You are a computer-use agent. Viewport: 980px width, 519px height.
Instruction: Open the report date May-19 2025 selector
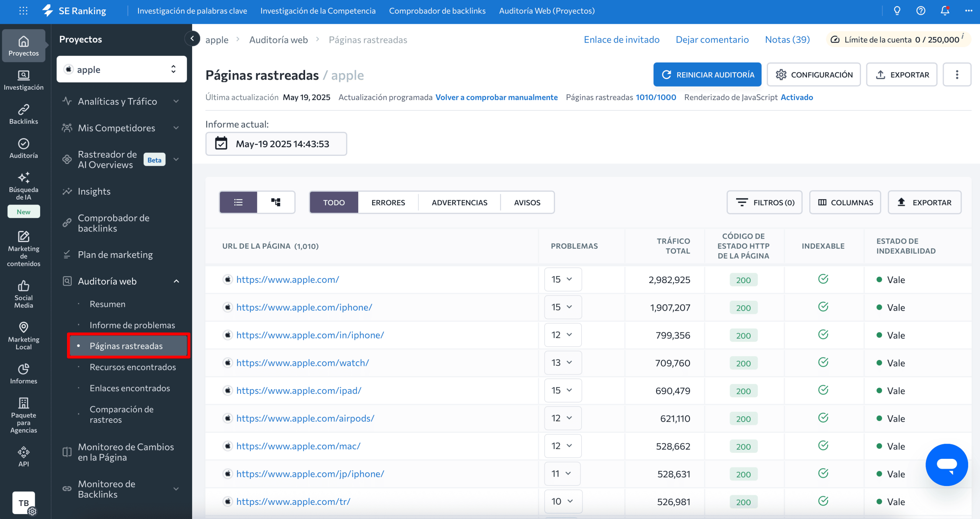(276, 144)
